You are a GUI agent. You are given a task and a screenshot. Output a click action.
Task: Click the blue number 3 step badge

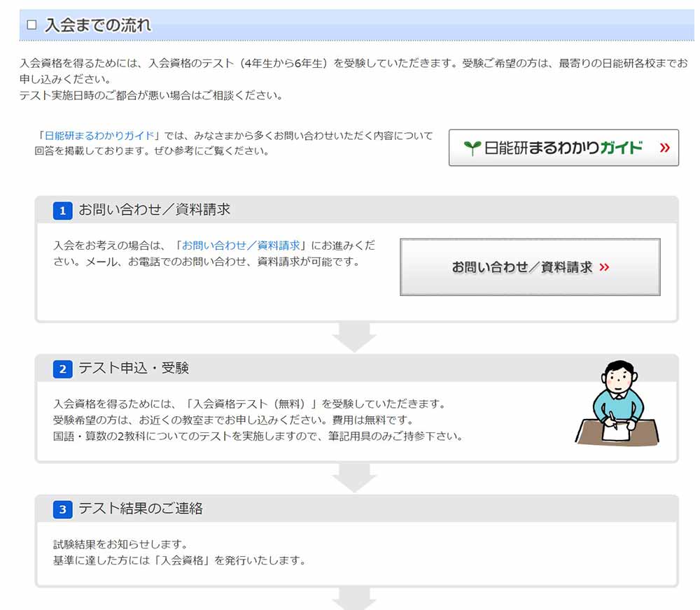pos(62,509)
